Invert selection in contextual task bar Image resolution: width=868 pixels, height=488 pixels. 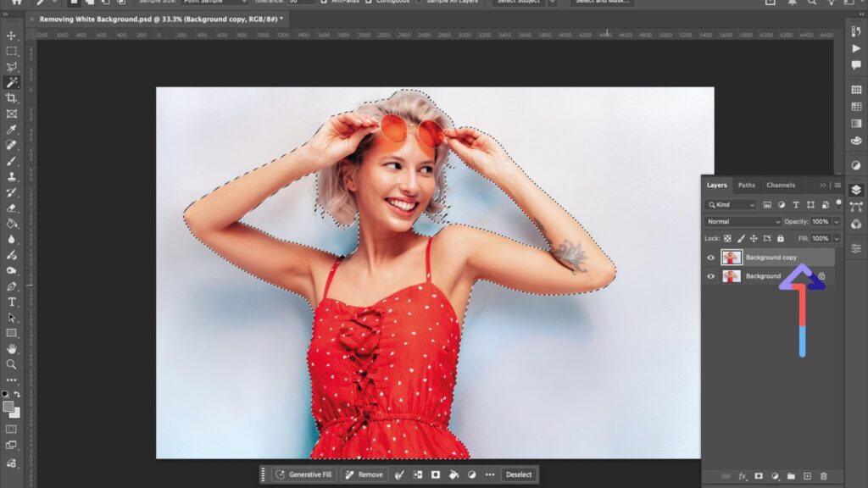point(417,474)
